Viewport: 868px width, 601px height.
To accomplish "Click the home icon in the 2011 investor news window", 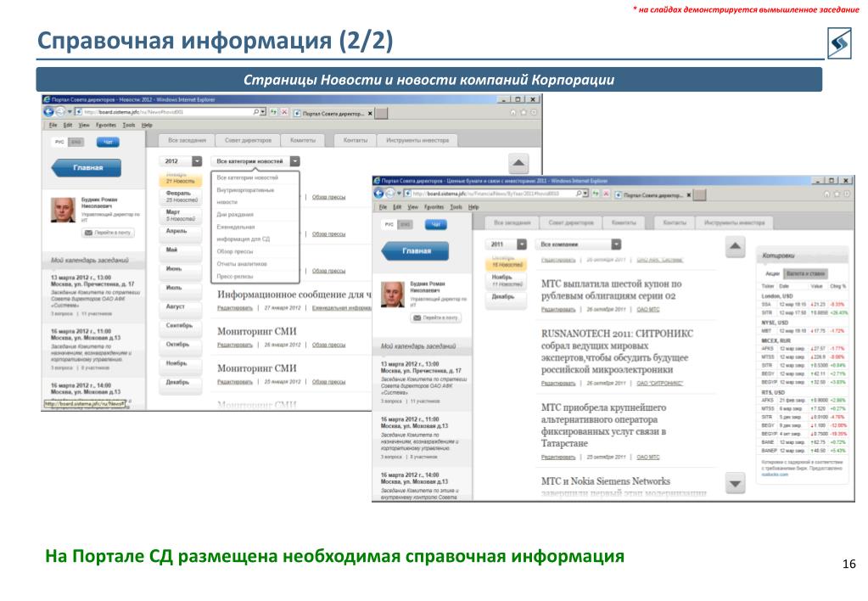I will point(826,194).
